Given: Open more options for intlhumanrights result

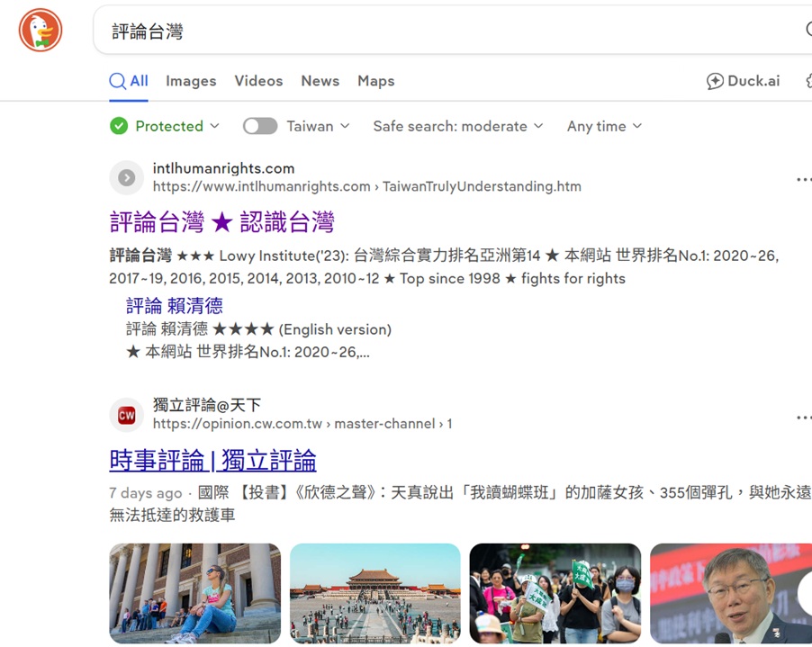Looking at the screenshot, I should click(x=804, y=180).
